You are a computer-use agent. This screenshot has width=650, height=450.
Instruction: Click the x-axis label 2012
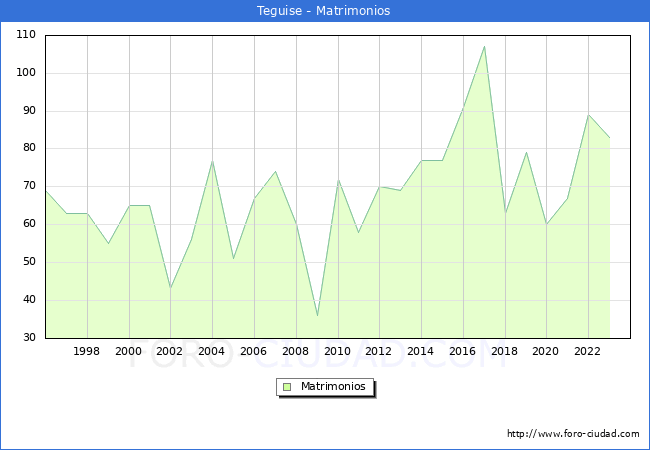coord(378,351)
